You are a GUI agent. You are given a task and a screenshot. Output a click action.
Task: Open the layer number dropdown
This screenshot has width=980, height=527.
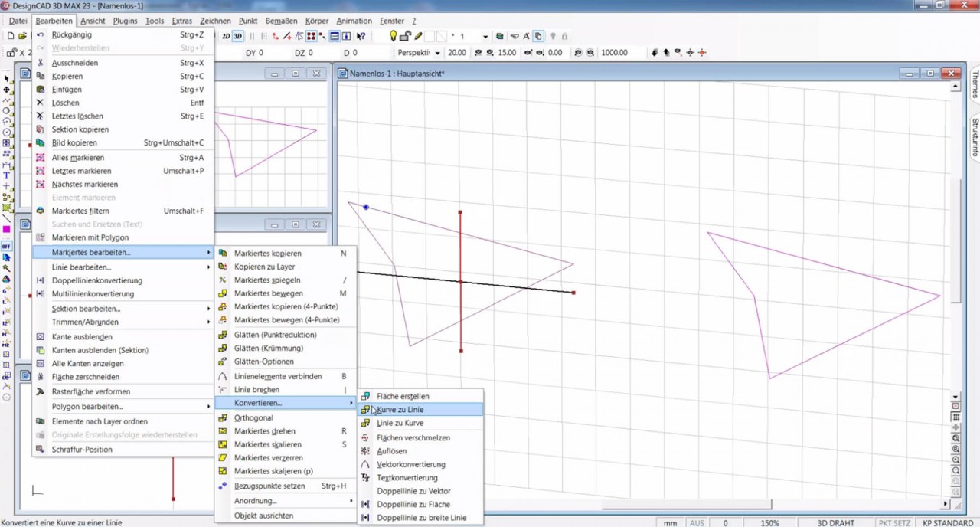coord(485,37)
